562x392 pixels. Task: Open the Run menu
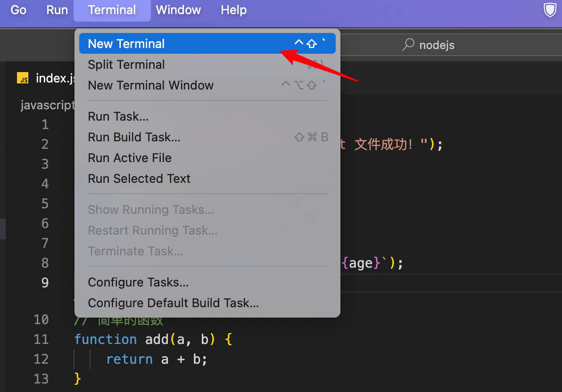[57, 10]
